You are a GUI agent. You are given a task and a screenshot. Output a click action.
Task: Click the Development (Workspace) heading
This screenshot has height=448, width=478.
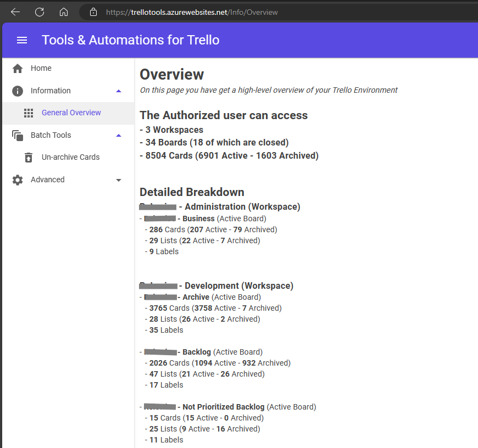pyautogui.click(x=216, y=285)
